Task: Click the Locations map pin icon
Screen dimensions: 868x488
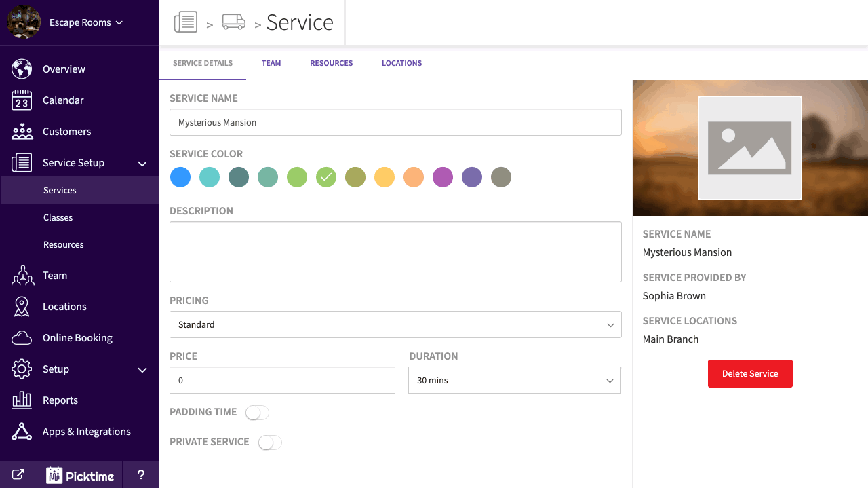Action: click(x=22, y=307)
